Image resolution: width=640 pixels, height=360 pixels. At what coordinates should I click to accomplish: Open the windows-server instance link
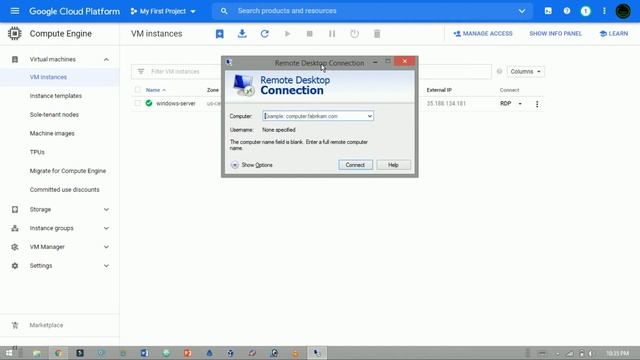(176, 104)
